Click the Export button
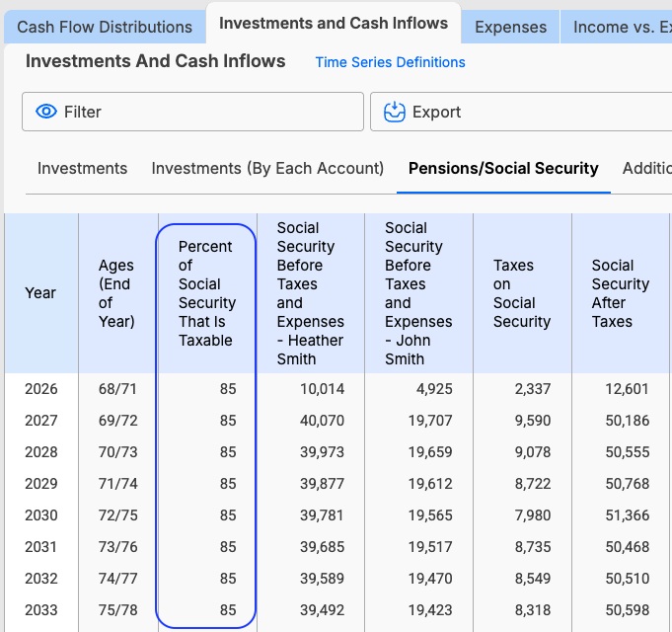 point(521,112)
